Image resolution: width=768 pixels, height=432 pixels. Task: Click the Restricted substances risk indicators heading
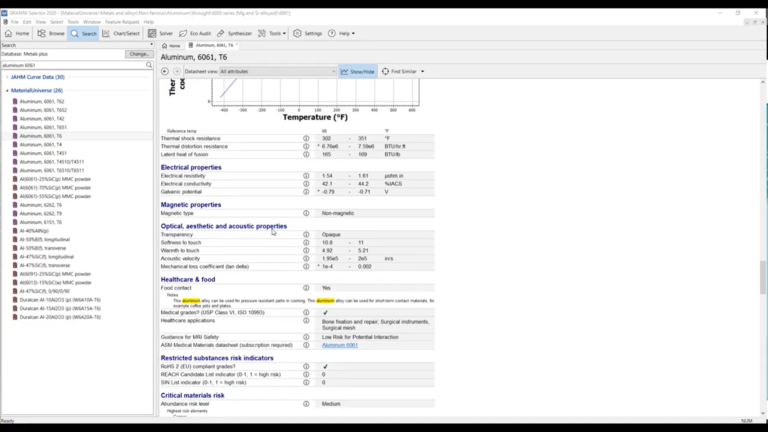(217, 358)
